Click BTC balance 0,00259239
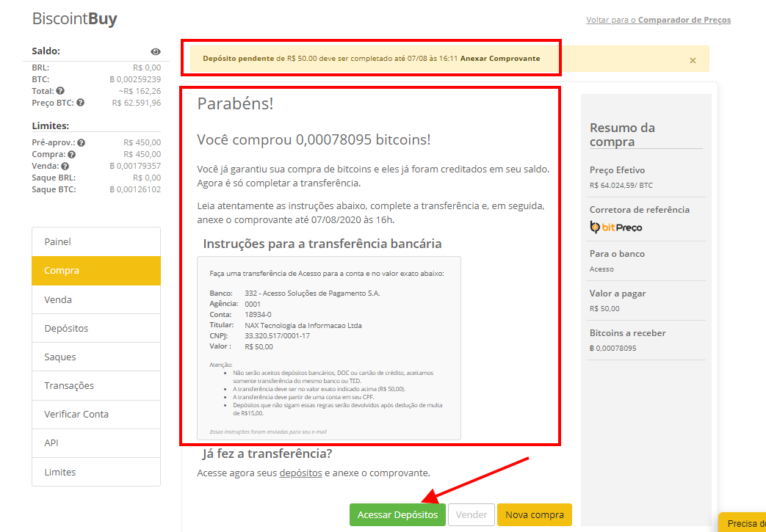 [x=135, y=79]
